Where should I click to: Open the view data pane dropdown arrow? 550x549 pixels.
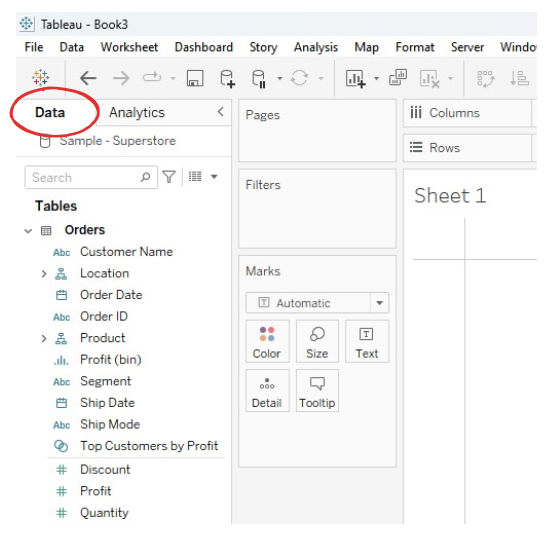click(x=214, y=176)
